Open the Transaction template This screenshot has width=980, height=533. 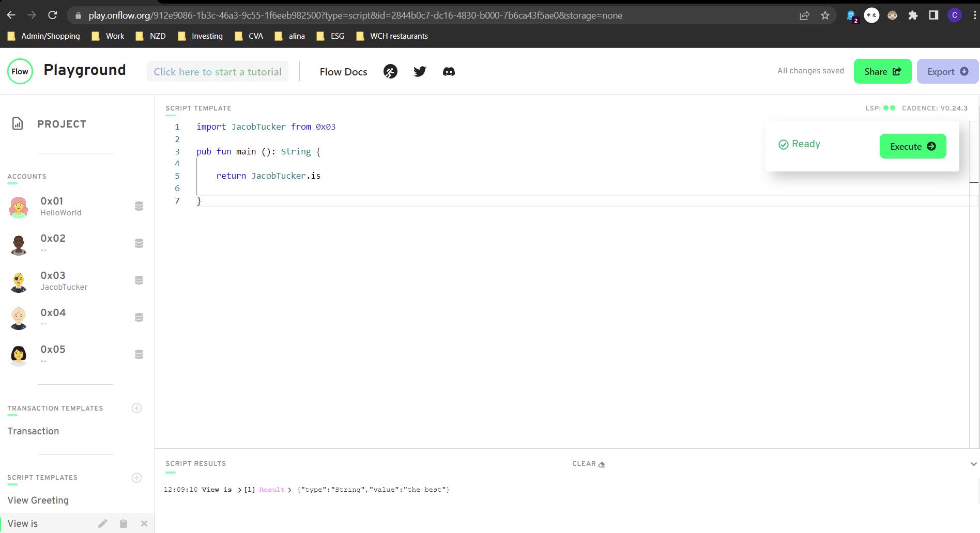33,431
